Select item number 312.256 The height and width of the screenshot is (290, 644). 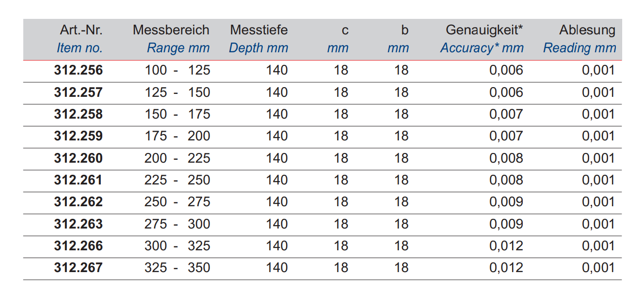tap(79, 71)
